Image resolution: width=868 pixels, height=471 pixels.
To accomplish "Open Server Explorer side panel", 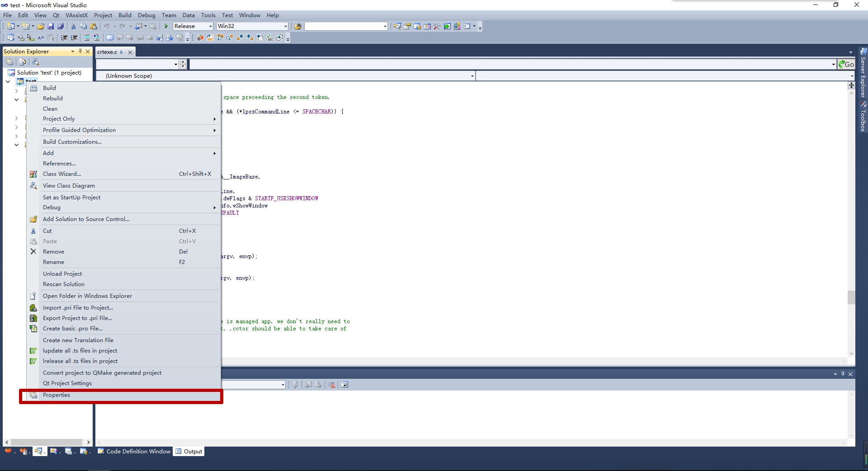I will pyautogui.click(x=863, y=73).
